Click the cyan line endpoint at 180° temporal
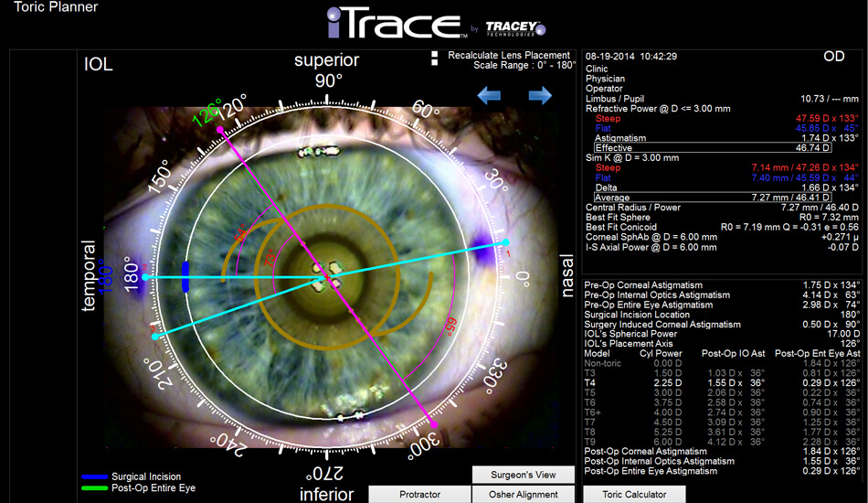This screenshot has width=868, height=503. coord(143,277)
